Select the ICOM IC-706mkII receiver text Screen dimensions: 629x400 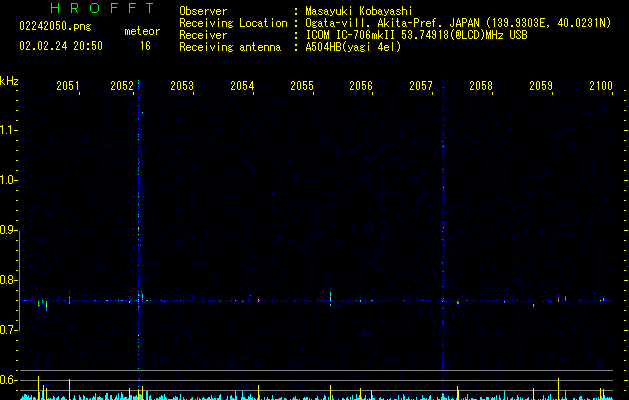416,35
